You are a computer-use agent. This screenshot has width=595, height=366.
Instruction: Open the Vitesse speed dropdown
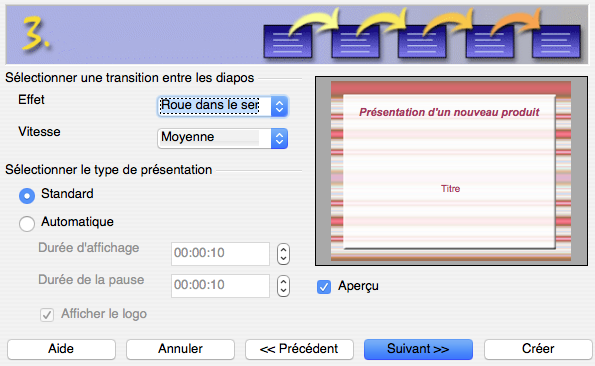(x=222, y=138)
